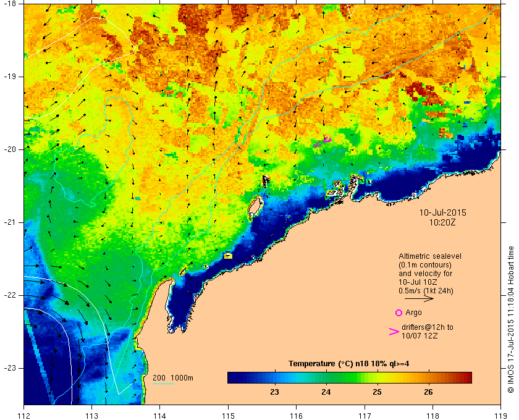Click the '200 1000m' depth contour label
This screenshot has height=420, width=519.
point(173,378)
